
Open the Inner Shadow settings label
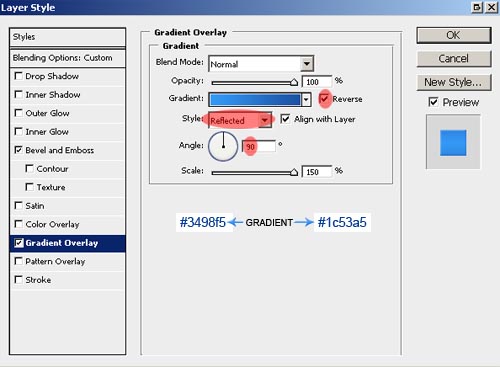pyautogui.click(x=53, y=95)
